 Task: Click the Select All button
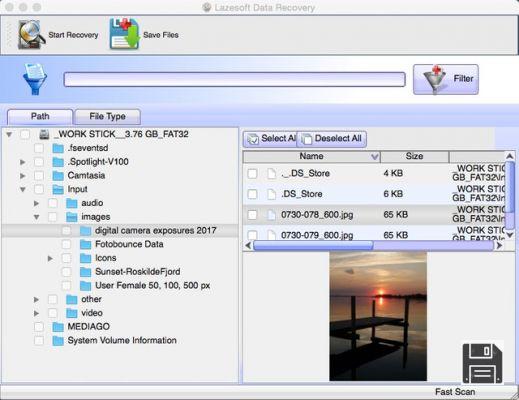coord(270,139)
